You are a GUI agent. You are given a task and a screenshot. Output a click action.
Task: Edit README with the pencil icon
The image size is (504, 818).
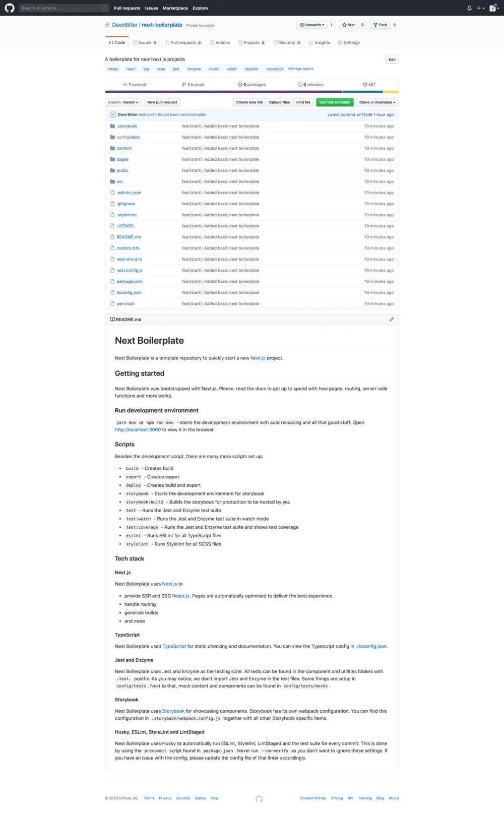tap(391, 320)
